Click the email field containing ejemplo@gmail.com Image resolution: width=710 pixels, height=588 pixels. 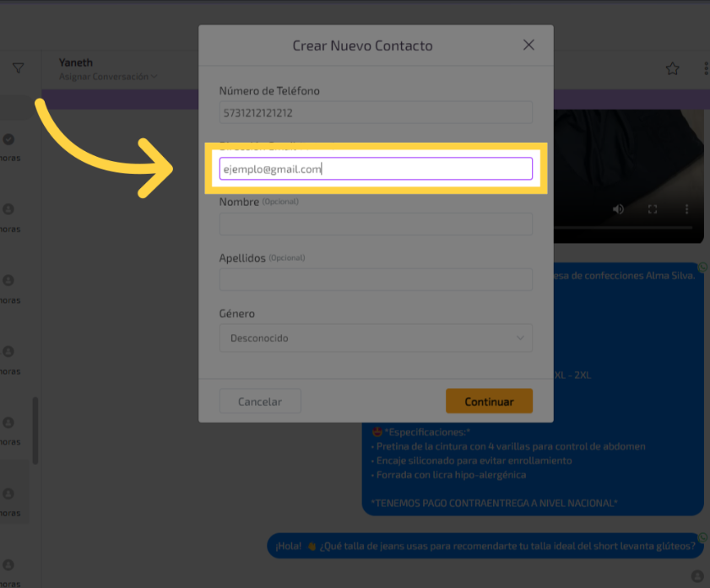[x=375, y=169]
